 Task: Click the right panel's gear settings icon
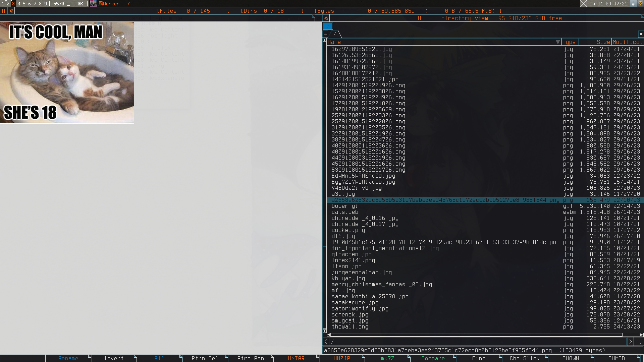[x=326, y=18]
